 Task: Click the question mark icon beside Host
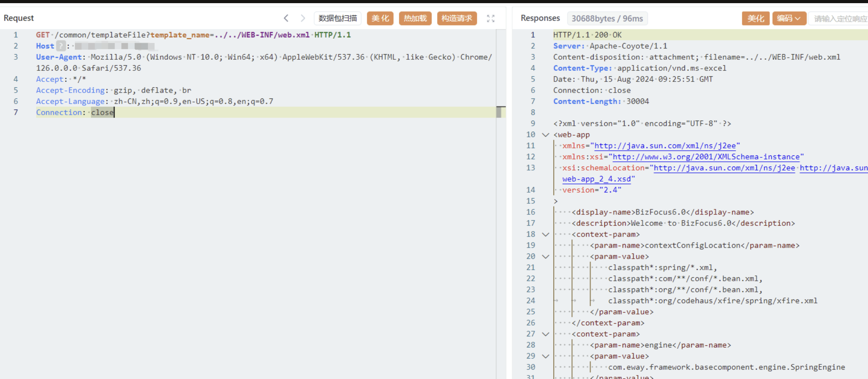[60, 46]
